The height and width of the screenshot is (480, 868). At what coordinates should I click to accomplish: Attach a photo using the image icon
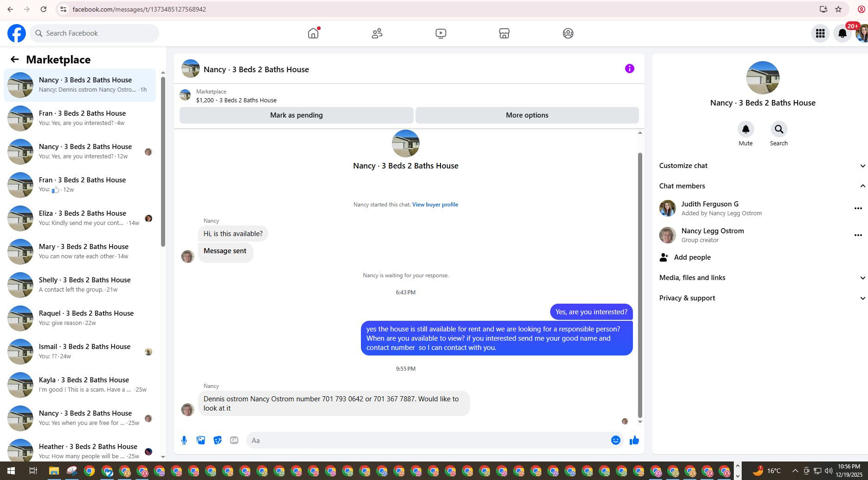click(x=201, y=440)
